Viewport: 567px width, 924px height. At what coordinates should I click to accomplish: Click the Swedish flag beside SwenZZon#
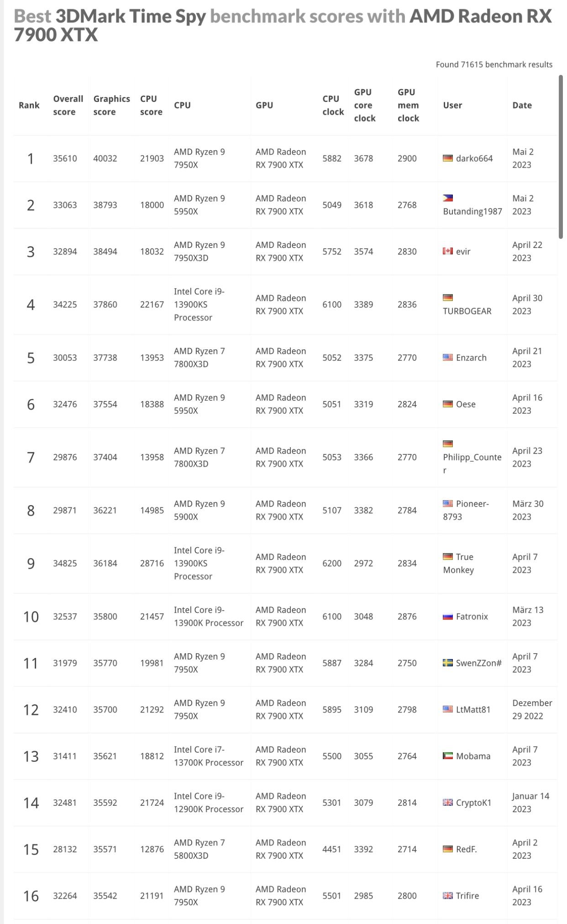click(x=448, y=663)
